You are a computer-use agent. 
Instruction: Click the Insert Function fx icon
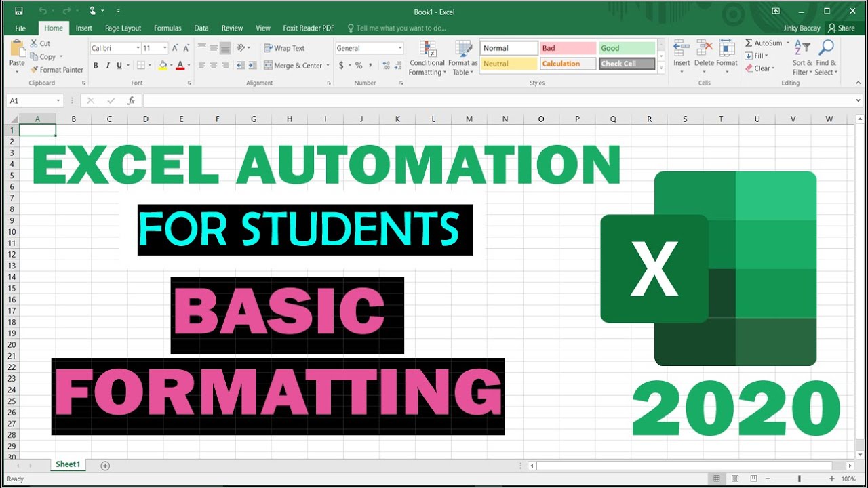click(x=131, y=100)
